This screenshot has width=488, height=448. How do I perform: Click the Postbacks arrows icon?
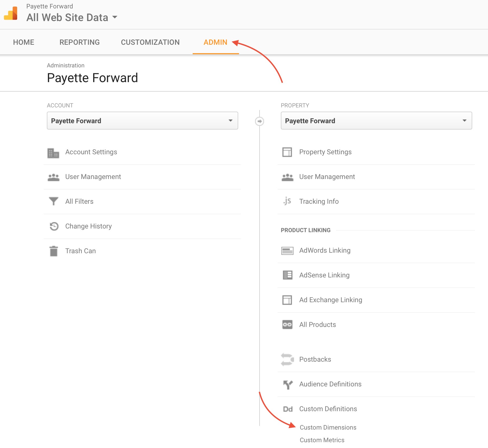287,359
